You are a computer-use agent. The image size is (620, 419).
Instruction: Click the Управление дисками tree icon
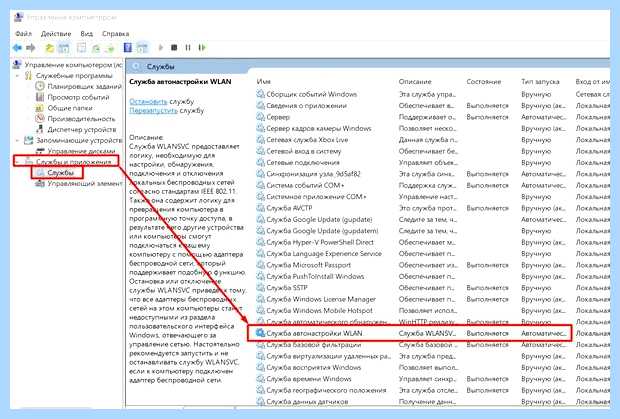(40, 151)
